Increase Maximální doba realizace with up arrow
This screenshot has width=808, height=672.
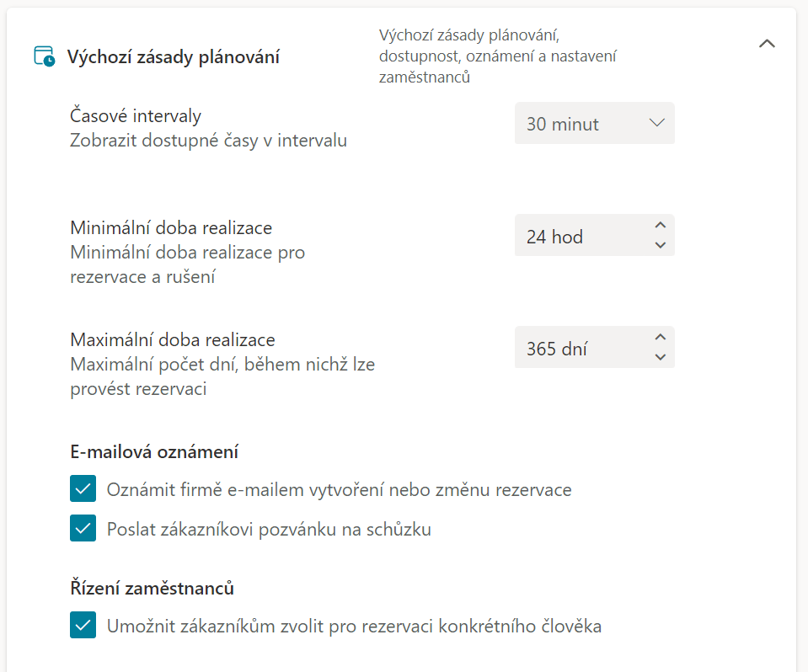[661, 338]
